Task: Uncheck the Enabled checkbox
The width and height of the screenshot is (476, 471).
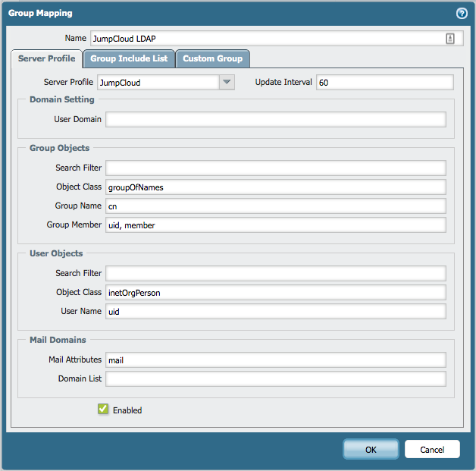Action: point(103,410)
